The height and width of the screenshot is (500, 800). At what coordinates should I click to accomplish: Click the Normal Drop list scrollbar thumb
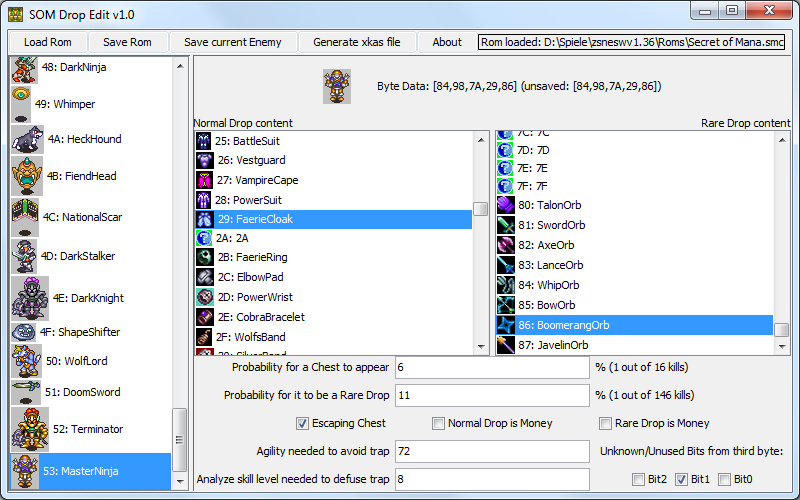(x=480, y=209)
